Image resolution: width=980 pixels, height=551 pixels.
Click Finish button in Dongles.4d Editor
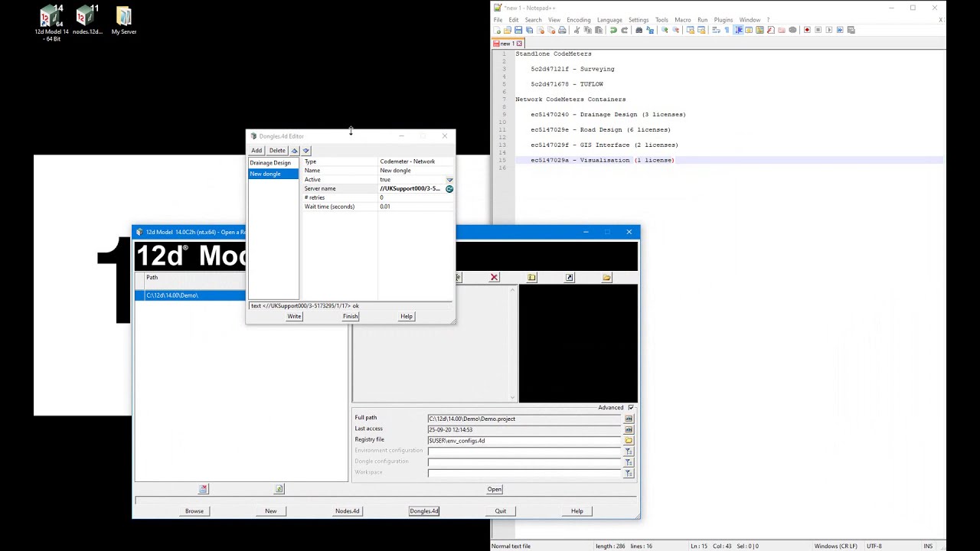click(350, 316)
